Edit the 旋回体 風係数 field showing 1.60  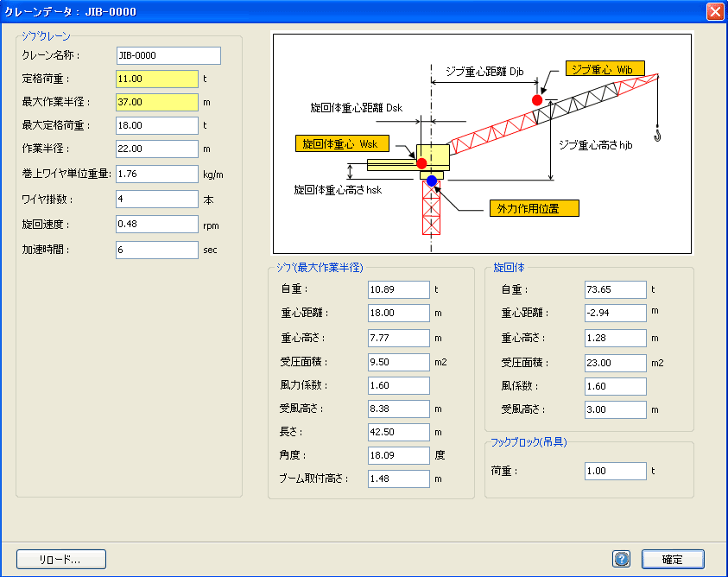616,386
